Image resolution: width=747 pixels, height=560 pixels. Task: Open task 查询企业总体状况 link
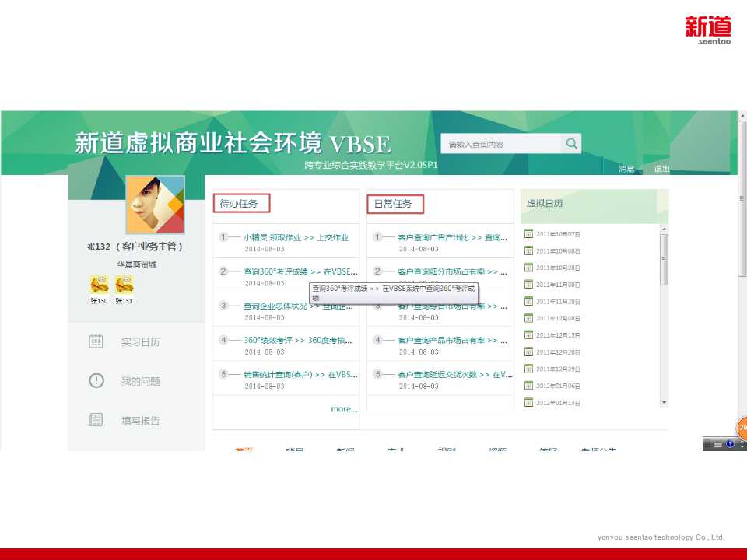pyautogui.click(x=298, y=306)
